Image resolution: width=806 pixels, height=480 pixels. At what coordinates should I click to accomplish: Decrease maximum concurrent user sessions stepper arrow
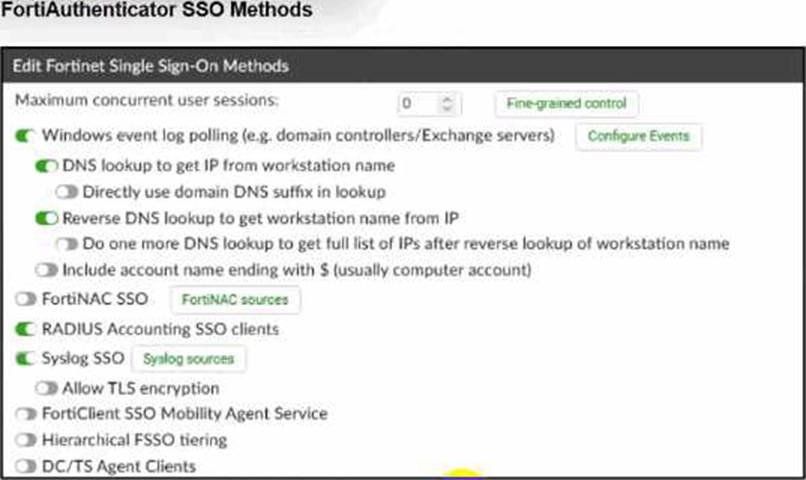pyautogui.click(x=447, y=108)
